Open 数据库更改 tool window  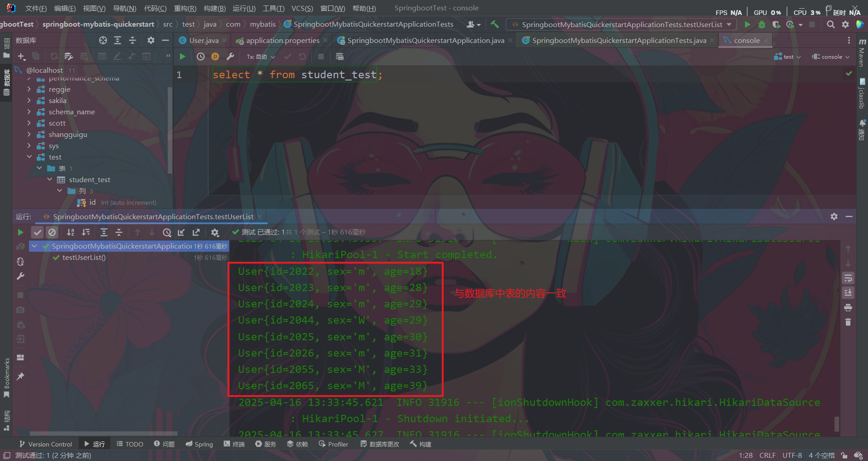tap(380, 444)
